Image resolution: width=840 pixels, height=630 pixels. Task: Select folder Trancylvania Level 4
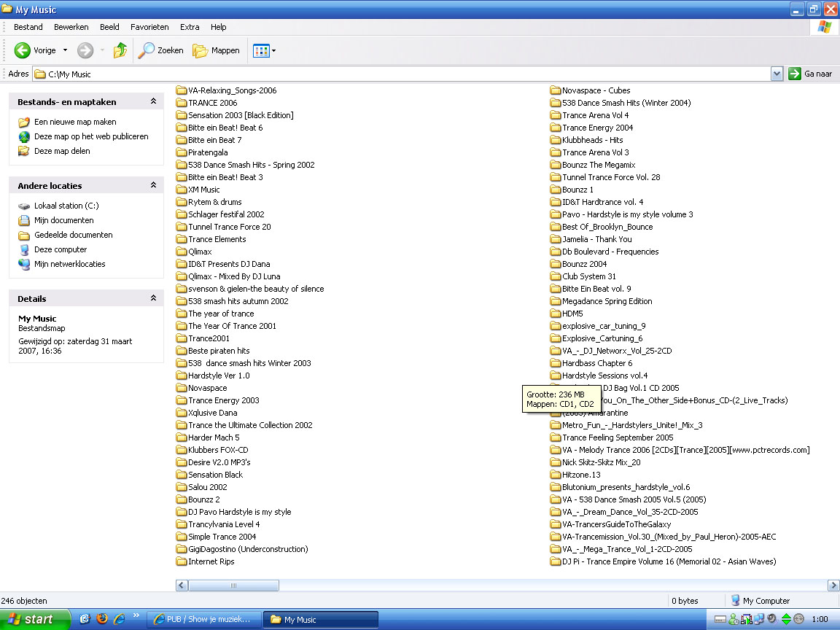point(218,524)
